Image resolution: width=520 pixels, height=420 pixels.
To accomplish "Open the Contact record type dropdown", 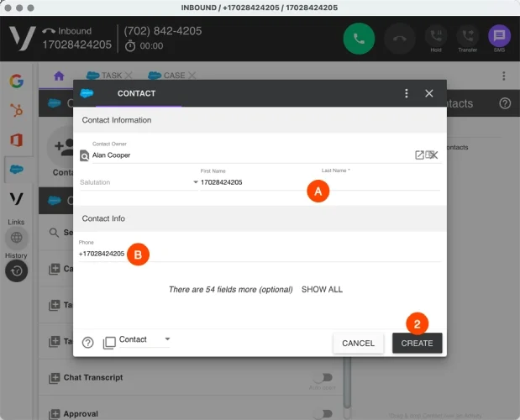I will (x=144, y=339).
